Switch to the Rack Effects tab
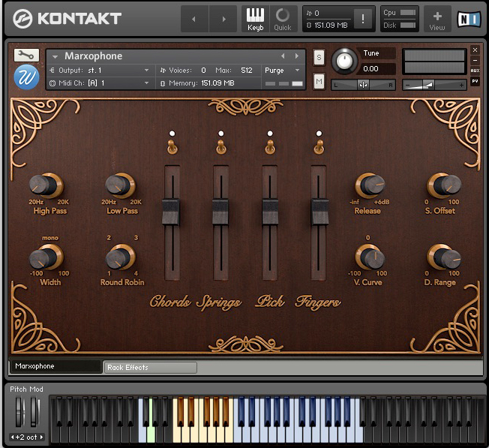Viewport: 489px width, 448px height. click(x=149, y=368)
